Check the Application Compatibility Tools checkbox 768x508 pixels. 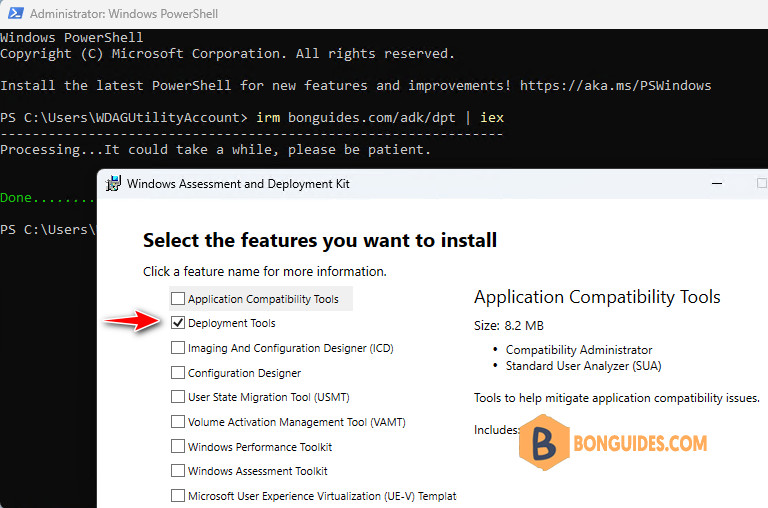pyautogui.click(x=178, y=298)
